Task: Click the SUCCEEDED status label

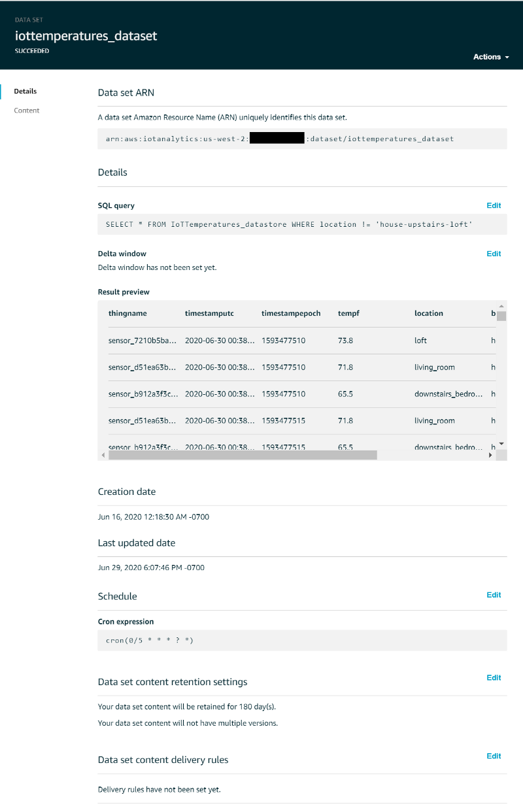Action: pyautogui.click(x=32, y=50)
